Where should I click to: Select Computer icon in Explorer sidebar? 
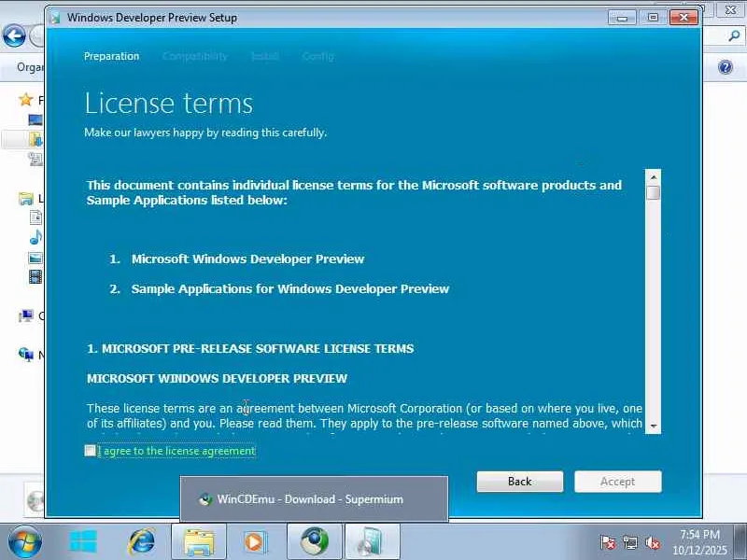(26, 315)
